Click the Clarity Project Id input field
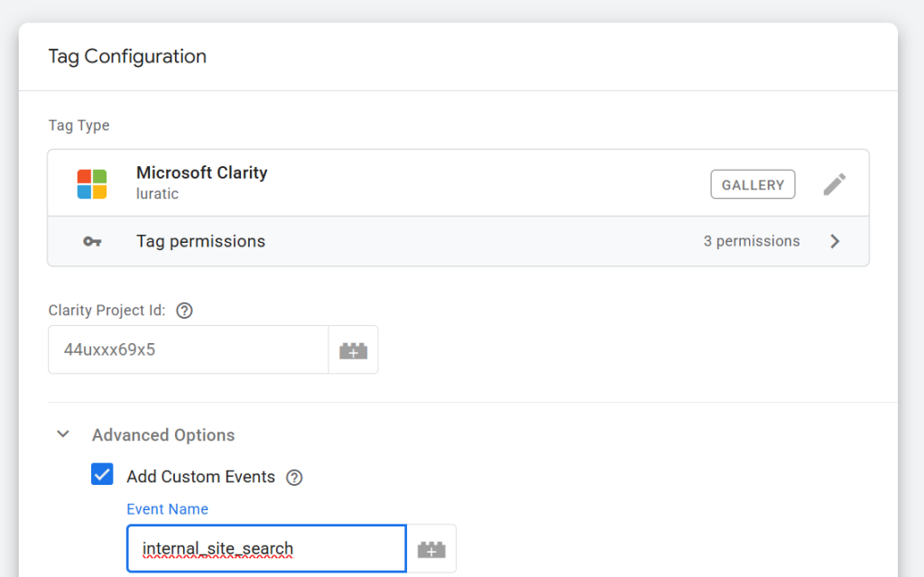The image size is (924, 577). point(188,349)
